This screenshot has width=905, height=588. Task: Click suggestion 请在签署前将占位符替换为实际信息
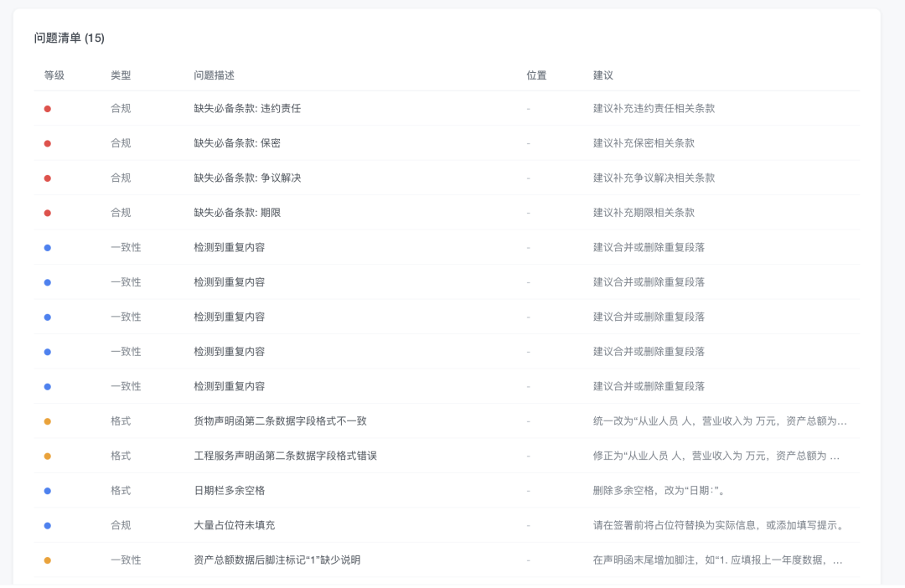click(720, 525)
